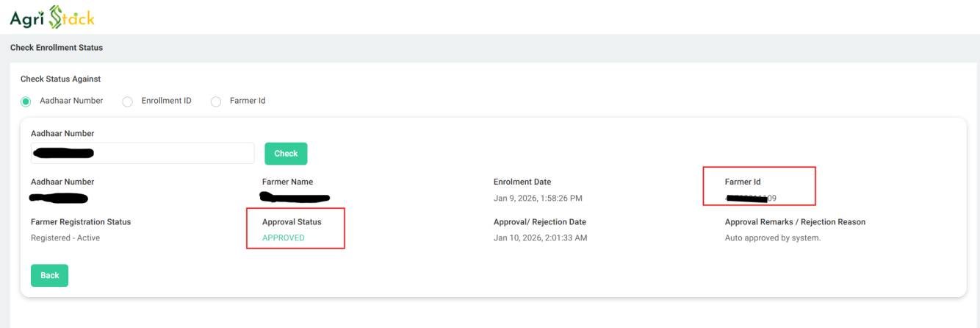Click the Approval Status label
This screenshot has height=328, width=980.
(x=292, y=221)
